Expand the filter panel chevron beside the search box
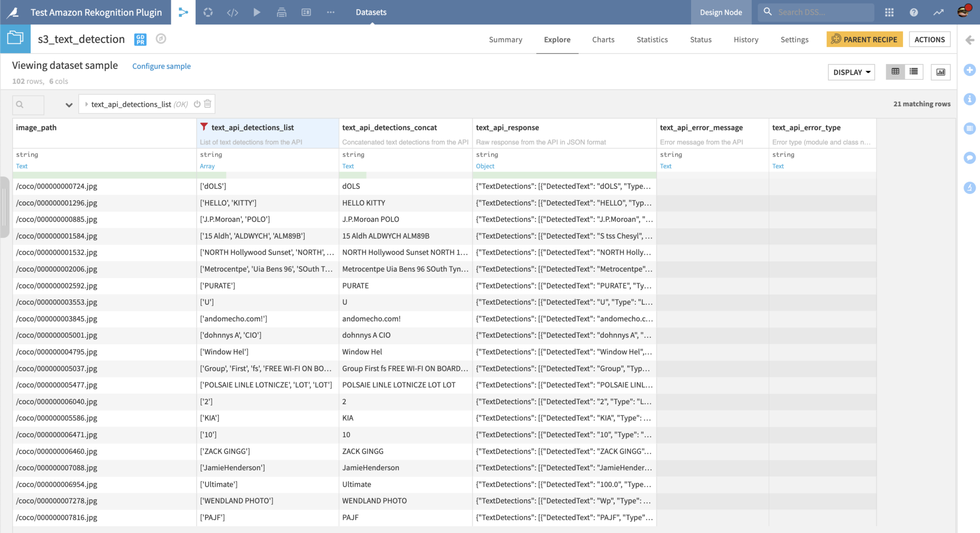980x533 pixels. click(x=69, y=104)
